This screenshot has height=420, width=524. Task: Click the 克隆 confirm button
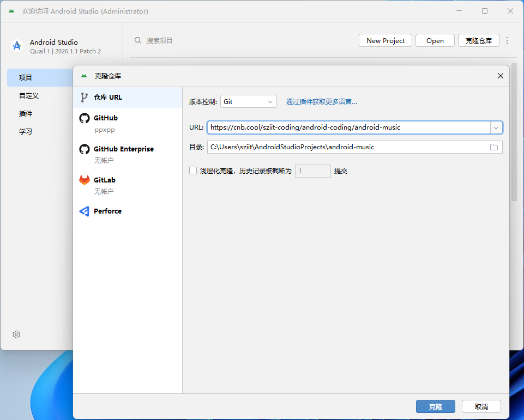[436, 406]
